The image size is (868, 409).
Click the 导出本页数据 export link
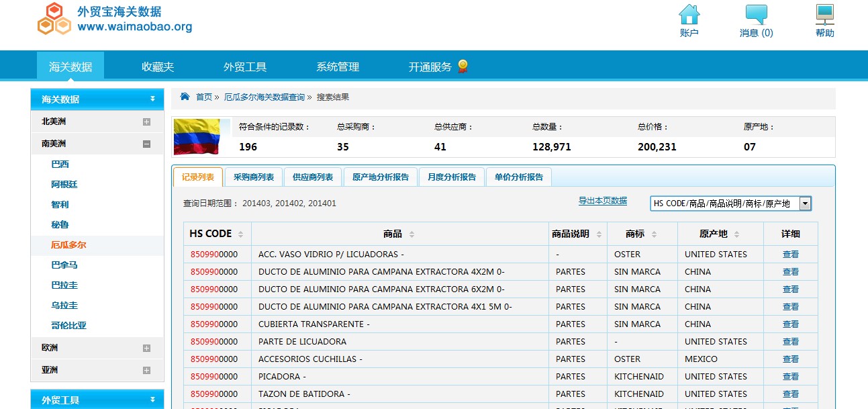click(603, 201)
